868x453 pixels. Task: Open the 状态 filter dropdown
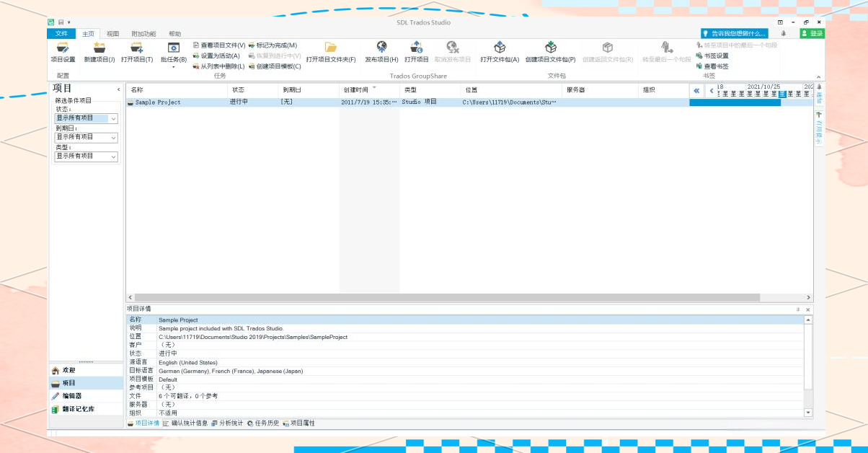point(87,118)
